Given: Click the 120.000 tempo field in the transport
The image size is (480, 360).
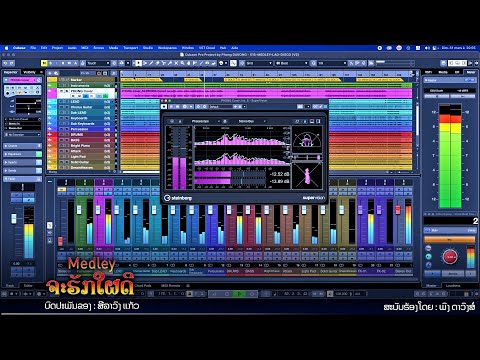Looking at the screenshot, I should 341,294.
